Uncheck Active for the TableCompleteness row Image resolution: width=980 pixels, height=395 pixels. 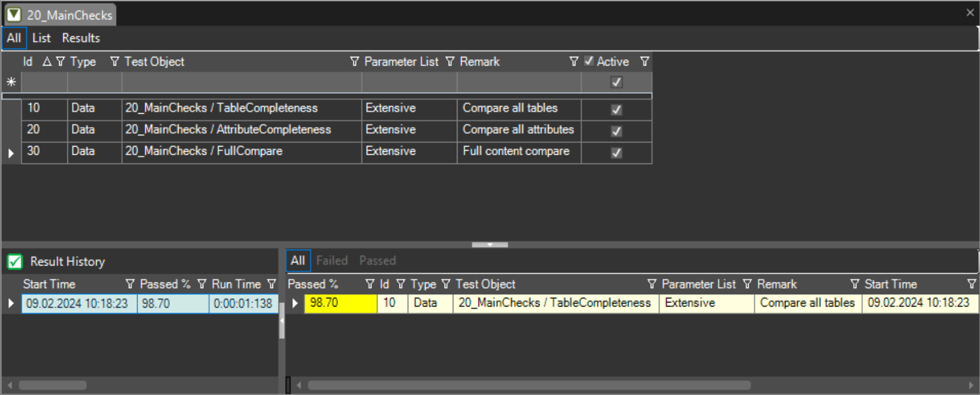point(616,110)
